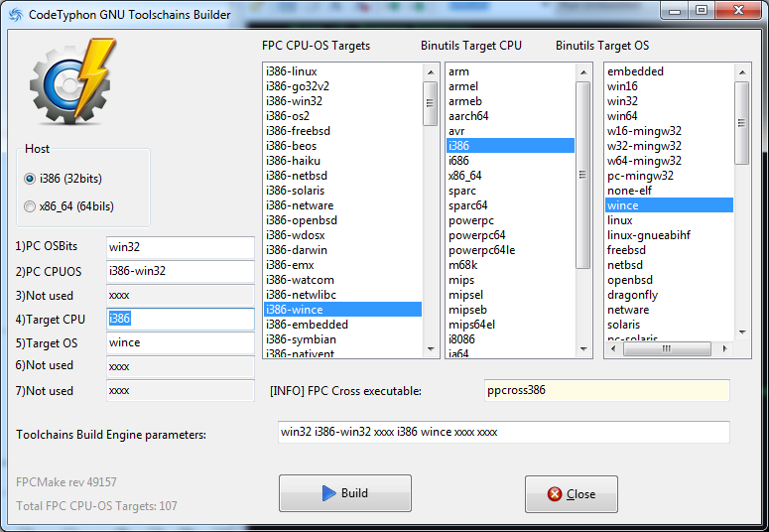Click the 4)Target CPU input field
Image resolution: width=769 pixels, height=532 pixels.
[180, 319]
